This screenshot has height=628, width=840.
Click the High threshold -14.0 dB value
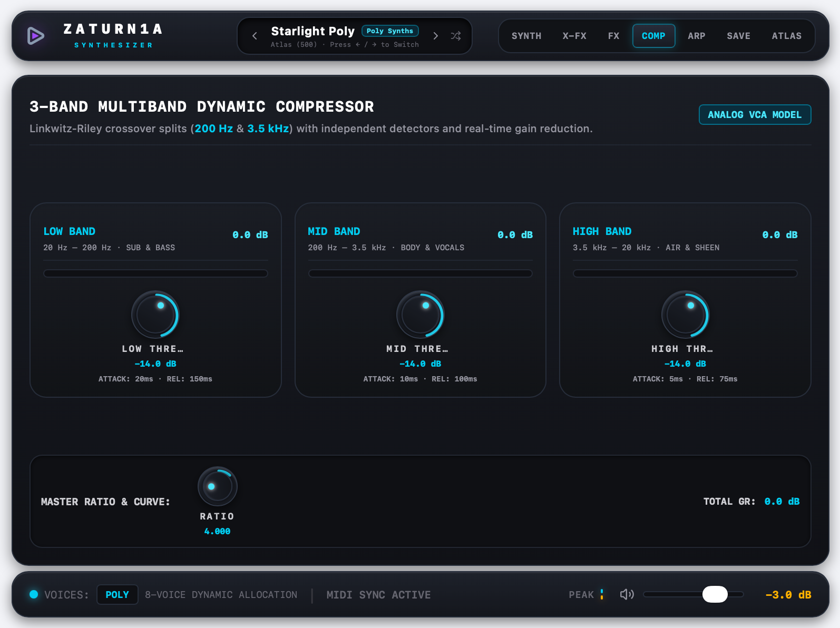(685, 364)
